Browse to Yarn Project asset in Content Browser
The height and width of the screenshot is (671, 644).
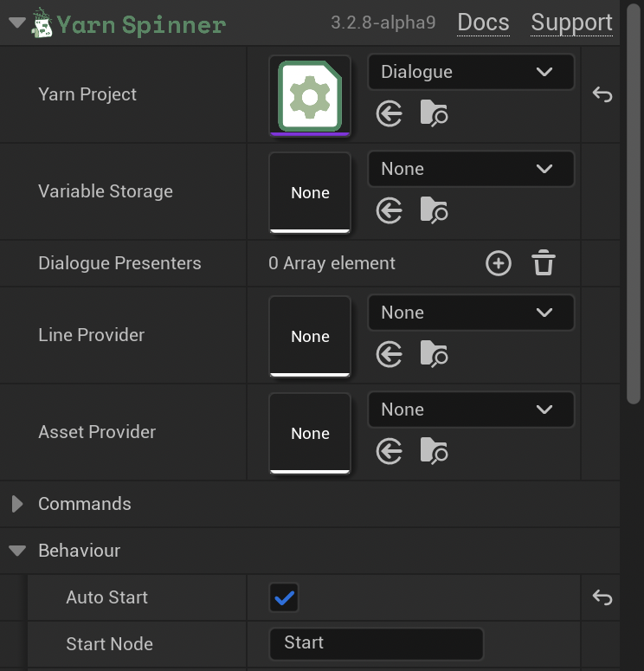(434, 113)
